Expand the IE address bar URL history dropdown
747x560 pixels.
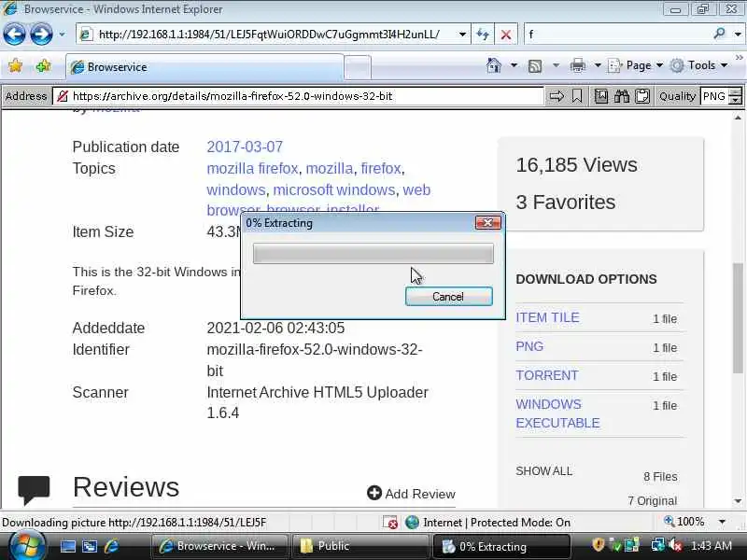462,35
